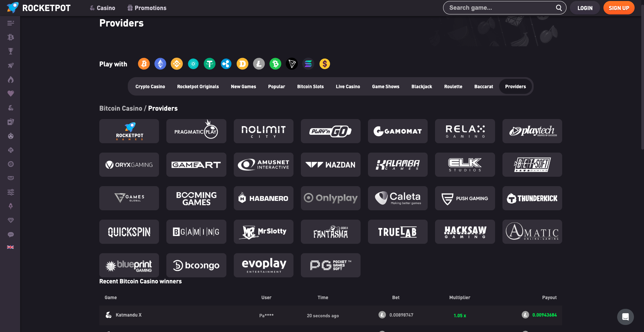Screen dimensions: 644x332
Task: Switch to Crypto Casino tab
Action: pos(150,87)
